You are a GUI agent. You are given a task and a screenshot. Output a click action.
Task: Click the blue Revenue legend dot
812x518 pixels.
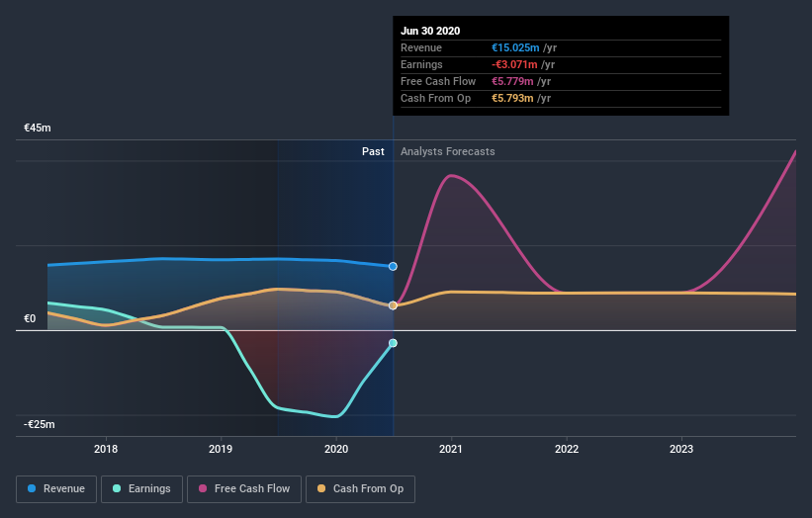[32, 488]
